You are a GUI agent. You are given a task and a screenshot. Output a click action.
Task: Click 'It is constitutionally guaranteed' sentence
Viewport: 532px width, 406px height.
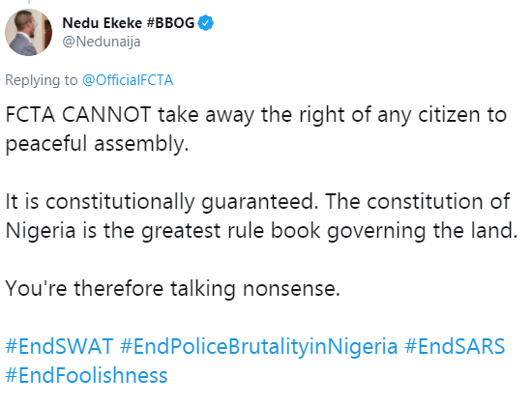162,201
